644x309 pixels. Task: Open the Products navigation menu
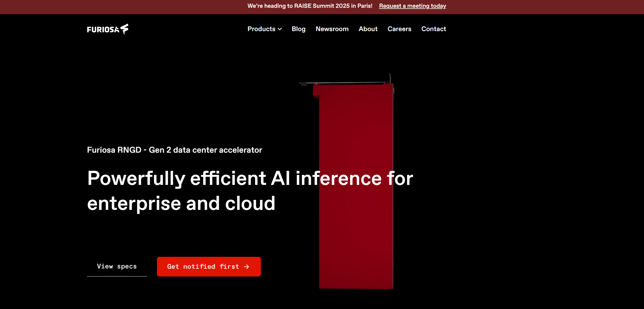pyautogui.click(x=261, y=29)
